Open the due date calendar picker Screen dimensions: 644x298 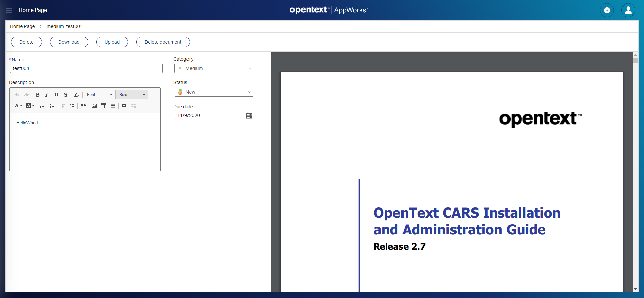[x=249, y=116]
